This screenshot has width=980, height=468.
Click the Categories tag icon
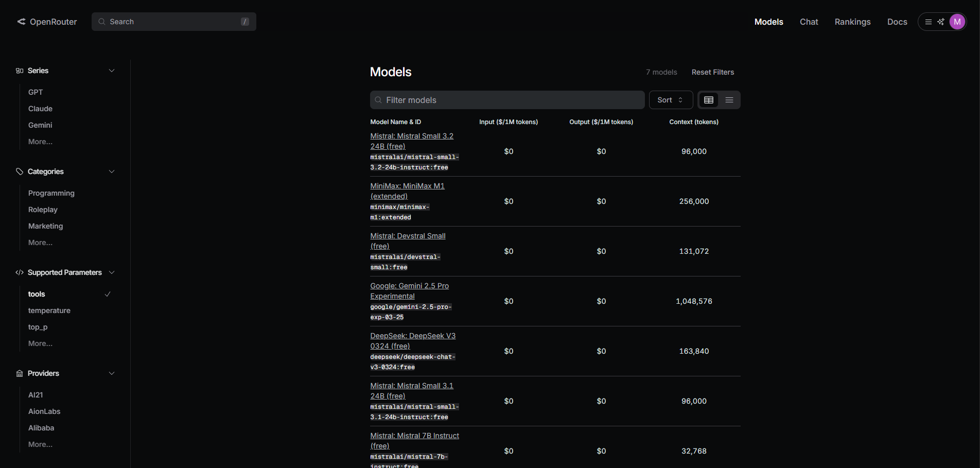pyautogui.click(x=20, y=171)
